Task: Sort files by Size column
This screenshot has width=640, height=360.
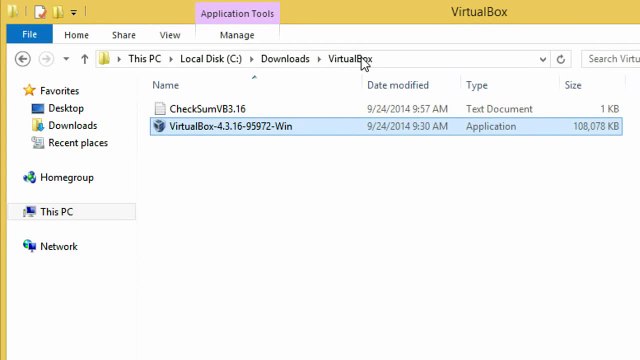Action: tap(573, 85)
